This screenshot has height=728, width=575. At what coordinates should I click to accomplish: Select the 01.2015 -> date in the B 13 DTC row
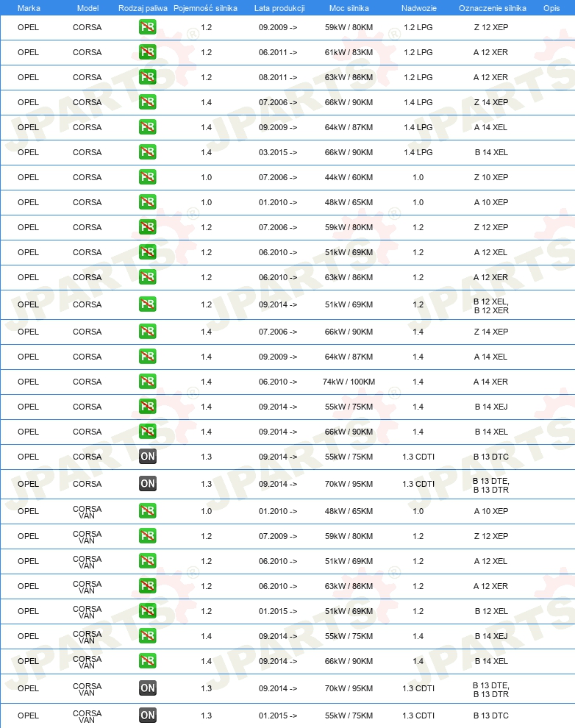tap(278, 715)
